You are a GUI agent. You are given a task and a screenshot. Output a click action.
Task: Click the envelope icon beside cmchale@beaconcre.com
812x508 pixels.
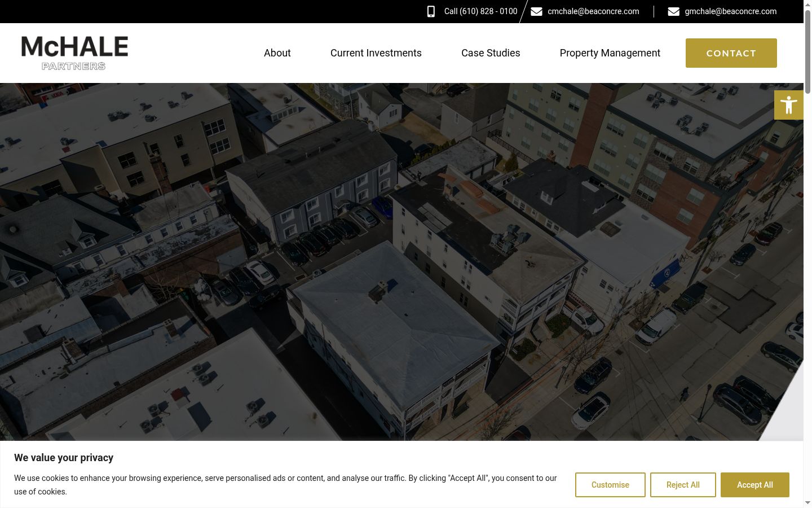pos(536,11)
